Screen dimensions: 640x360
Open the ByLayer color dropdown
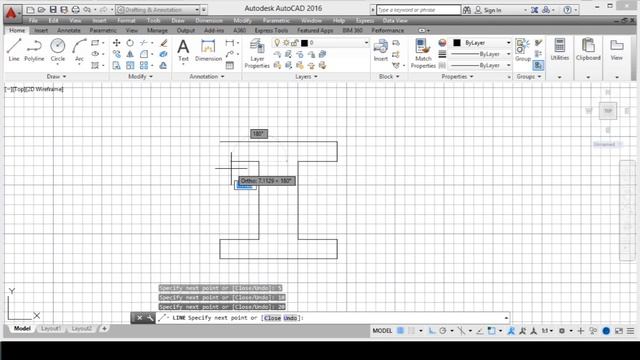[482, 42]
